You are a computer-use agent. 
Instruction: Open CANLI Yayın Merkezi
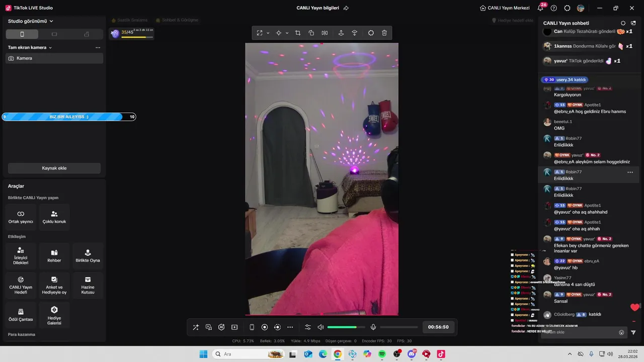(x=505, y=8)
